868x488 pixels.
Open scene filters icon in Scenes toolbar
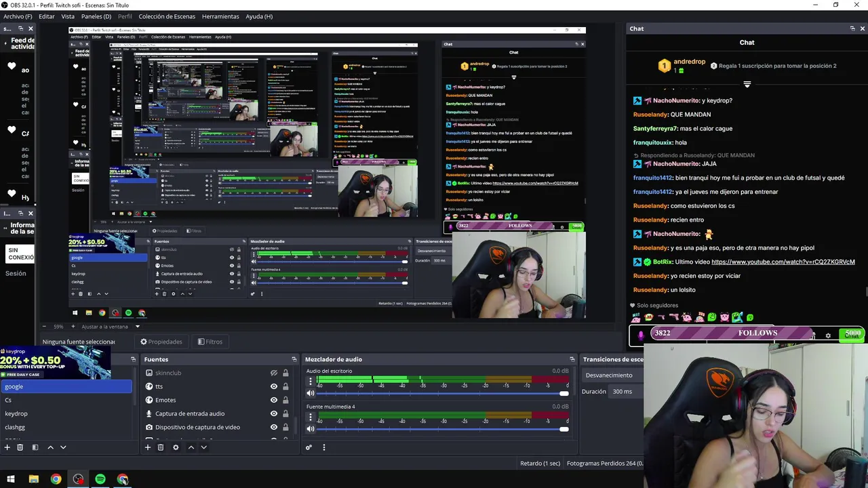tap(35, 447)
